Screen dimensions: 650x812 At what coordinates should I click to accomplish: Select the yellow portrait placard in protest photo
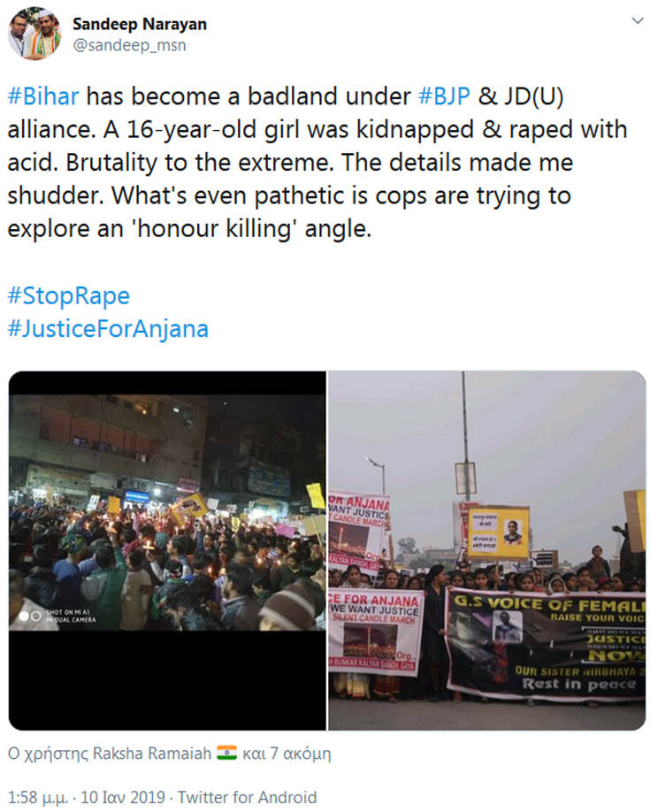click(x=498, y=533)
